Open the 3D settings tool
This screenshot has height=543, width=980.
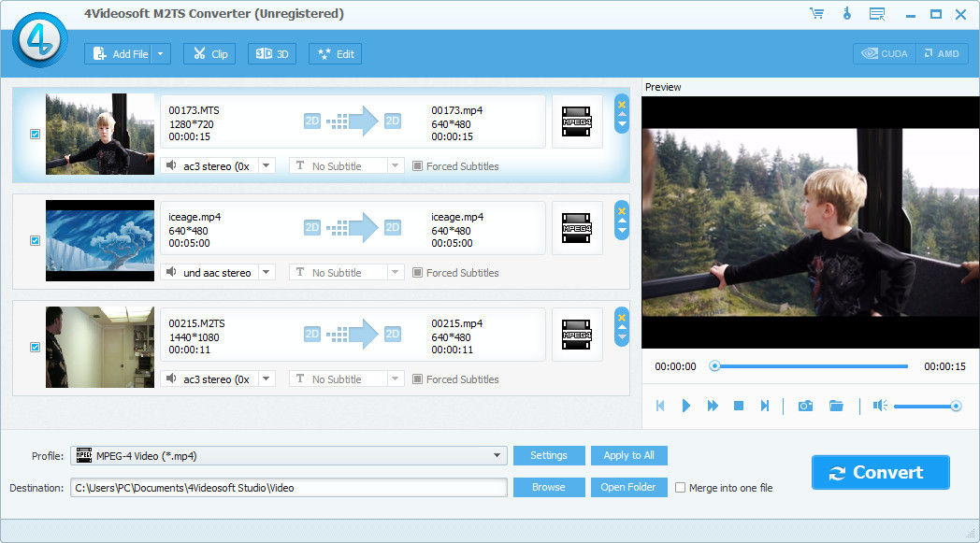point(272,53)
